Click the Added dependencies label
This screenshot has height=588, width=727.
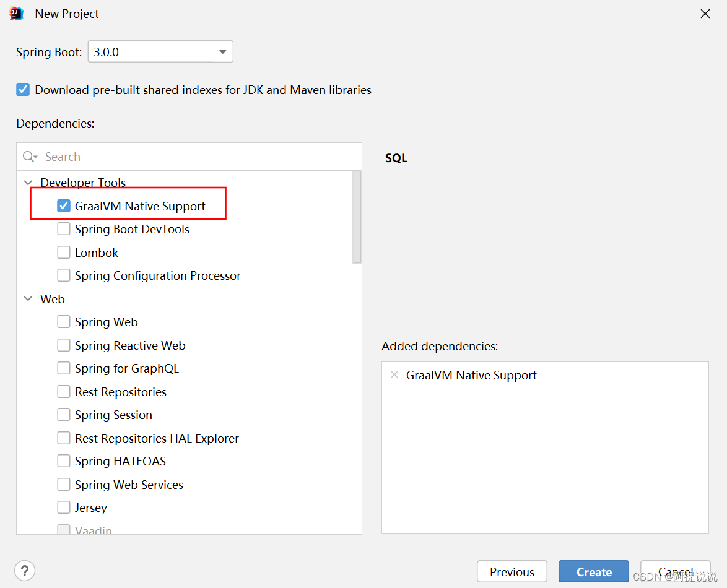point(440,346)
